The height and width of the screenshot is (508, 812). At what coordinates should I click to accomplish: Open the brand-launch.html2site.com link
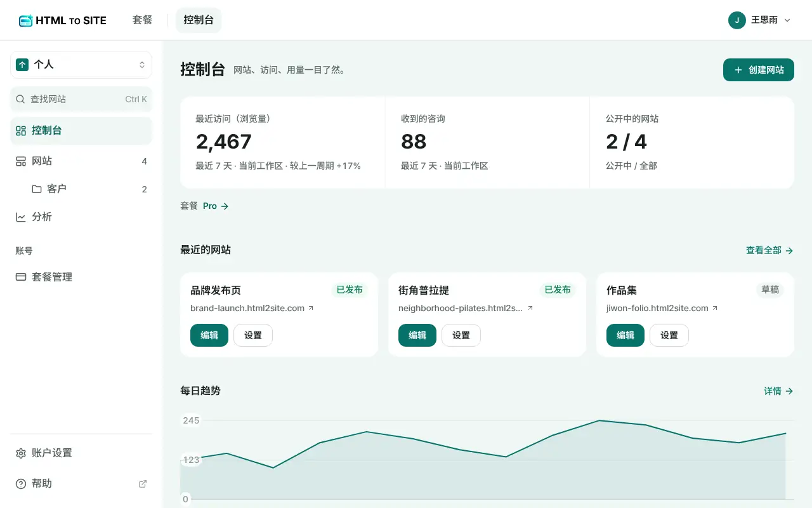(x=252, y=309)
